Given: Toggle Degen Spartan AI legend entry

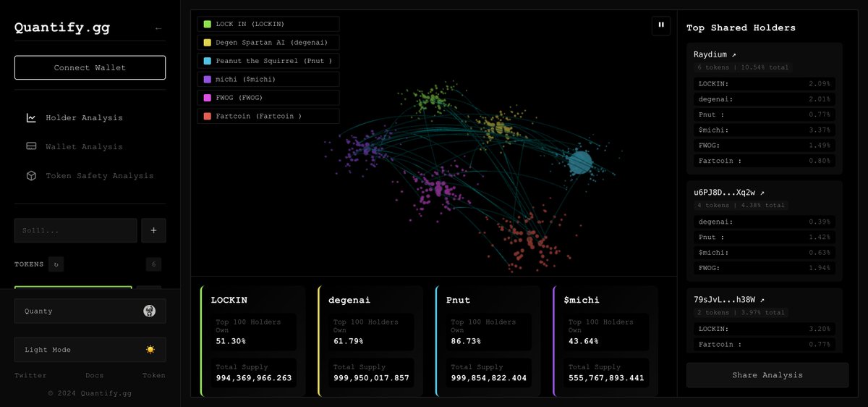Looking at the screenshot, I should click(268, 43).
